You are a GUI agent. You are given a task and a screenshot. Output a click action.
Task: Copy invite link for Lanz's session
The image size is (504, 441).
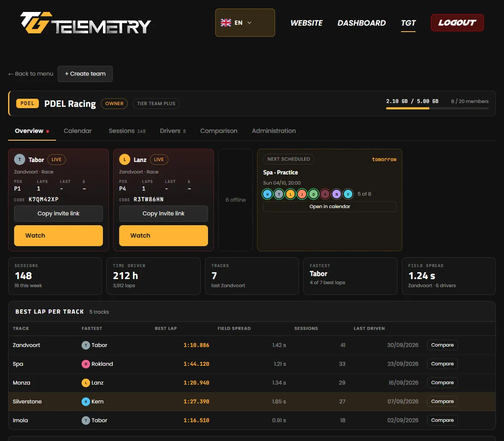tap(164, 214)
